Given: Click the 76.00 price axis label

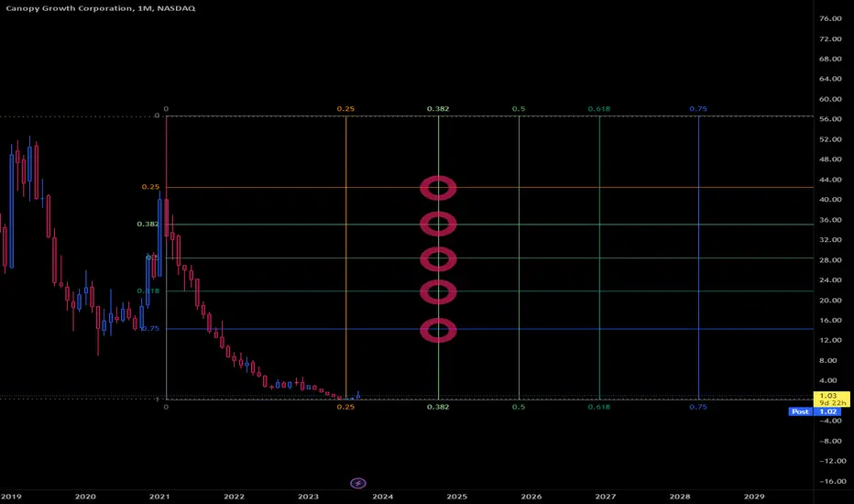Looking at the screenshot, I should pyautogui.click(x=830, y=18).
